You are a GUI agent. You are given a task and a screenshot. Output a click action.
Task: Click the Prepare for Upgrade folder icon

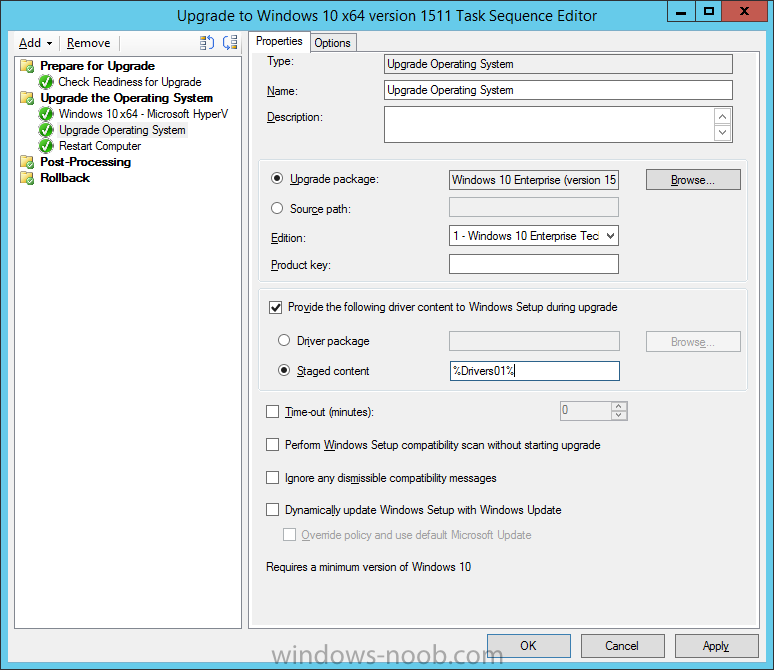pyautogui.click(x=27, y=66)
